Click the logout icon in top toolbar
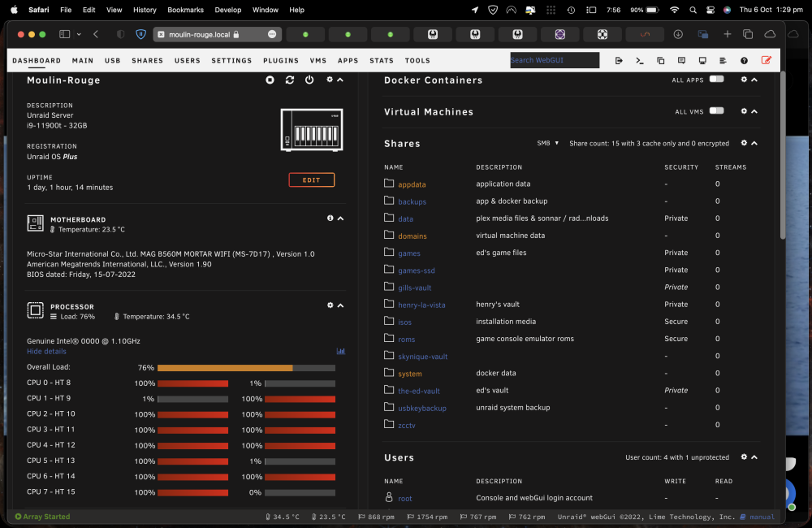The height and width of the screenshot is (528, 812). (x=619, y=61)
